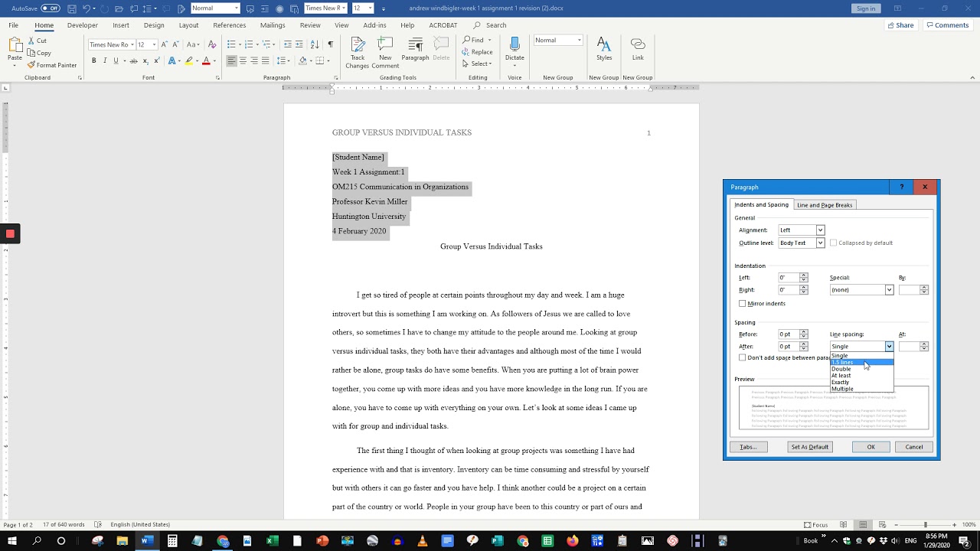Click the Comments button
This screenshot has height=551, width=980.
pos(948,25)
